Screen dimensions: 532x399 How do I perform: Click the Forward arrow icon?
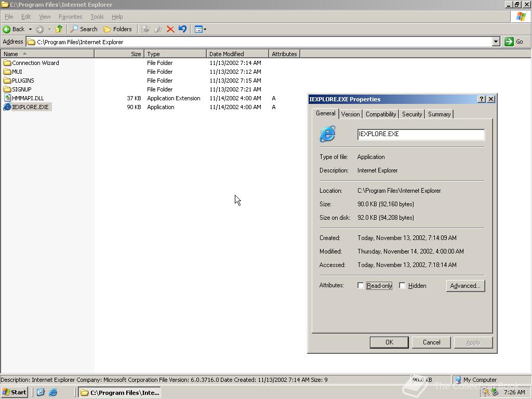[x=39, y=29]
